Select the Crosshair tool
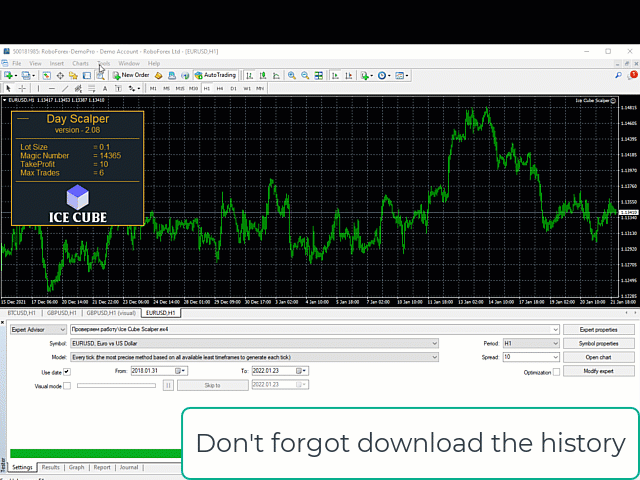 22,88
